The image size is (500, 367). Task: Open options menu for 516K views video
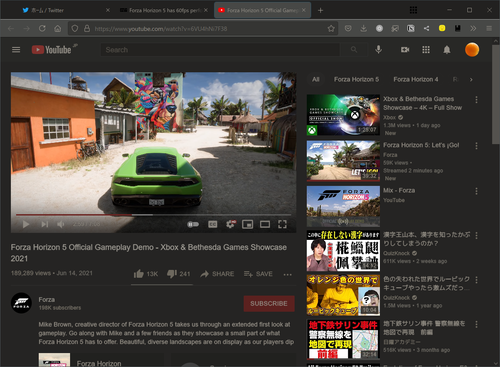tap(476, 324)
